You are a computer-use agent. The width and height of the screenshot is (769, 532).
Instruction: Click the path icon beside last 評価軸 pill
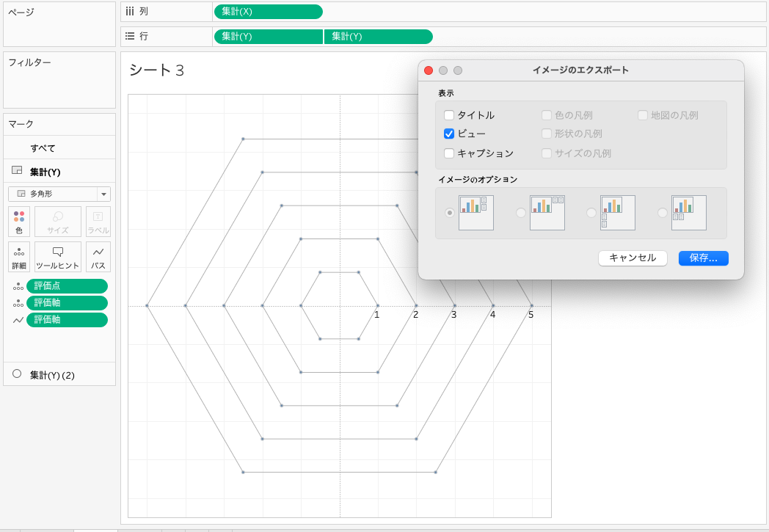[x=18, y=320]
